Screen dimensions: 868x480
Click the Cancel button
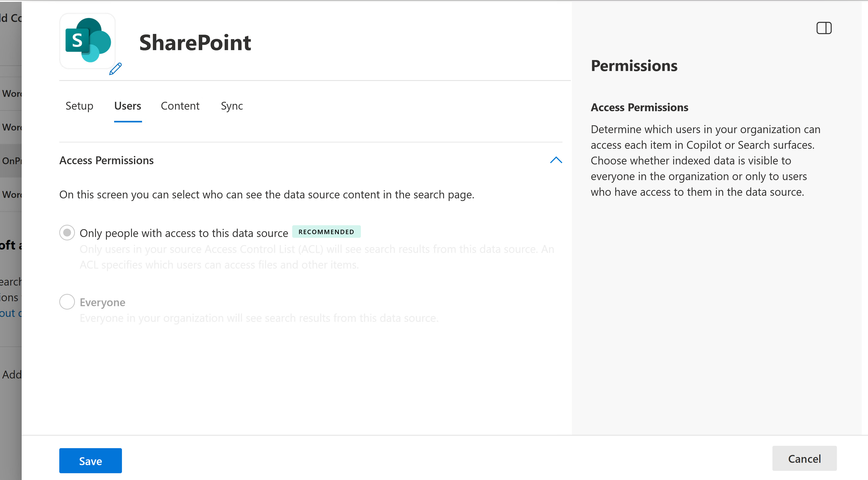point(804,458)
